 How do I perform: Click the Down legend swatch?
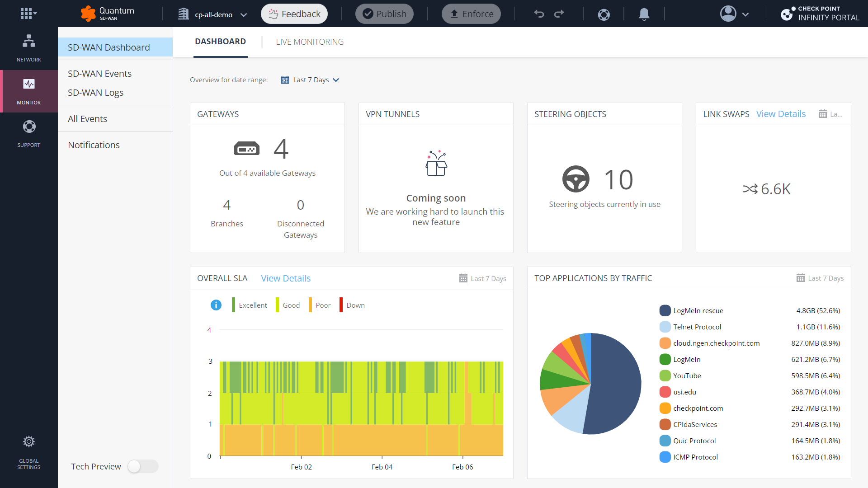tap(341, 305)
